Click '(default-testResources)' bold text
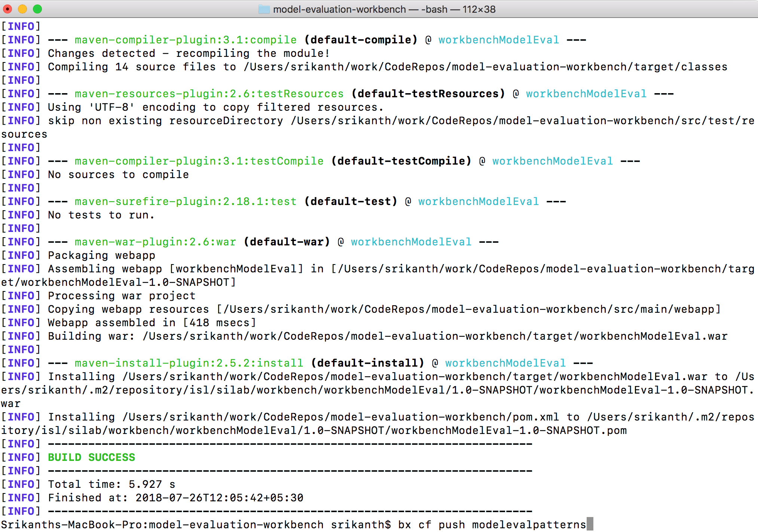 [428, 94]
